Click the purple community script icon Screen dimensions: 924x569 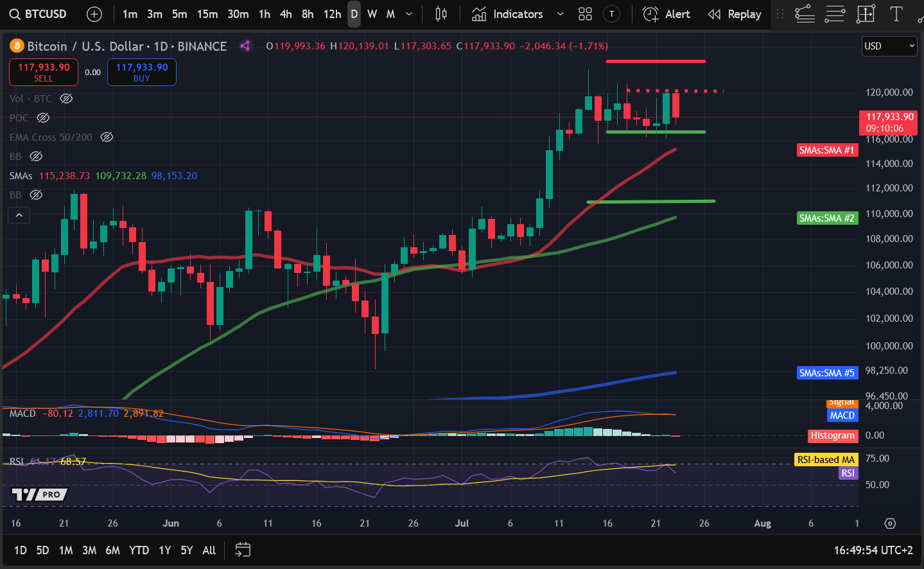[245, 46]
